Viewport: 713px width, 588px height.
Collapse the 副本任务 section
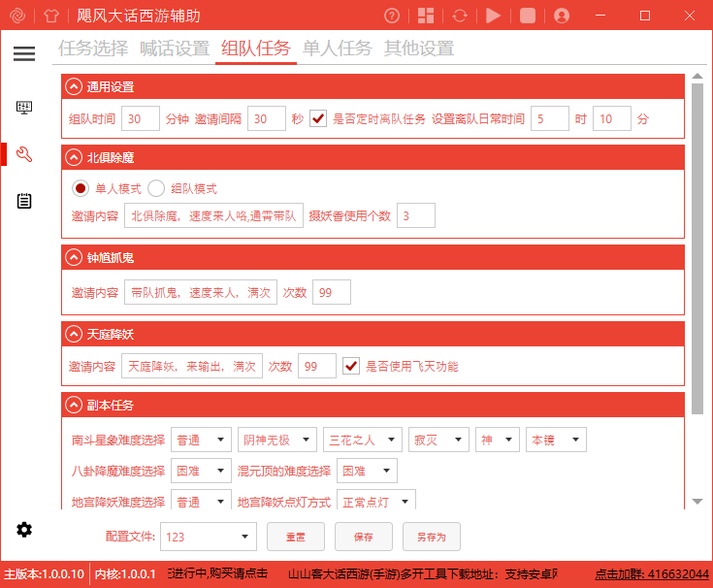tap(73, 405)
